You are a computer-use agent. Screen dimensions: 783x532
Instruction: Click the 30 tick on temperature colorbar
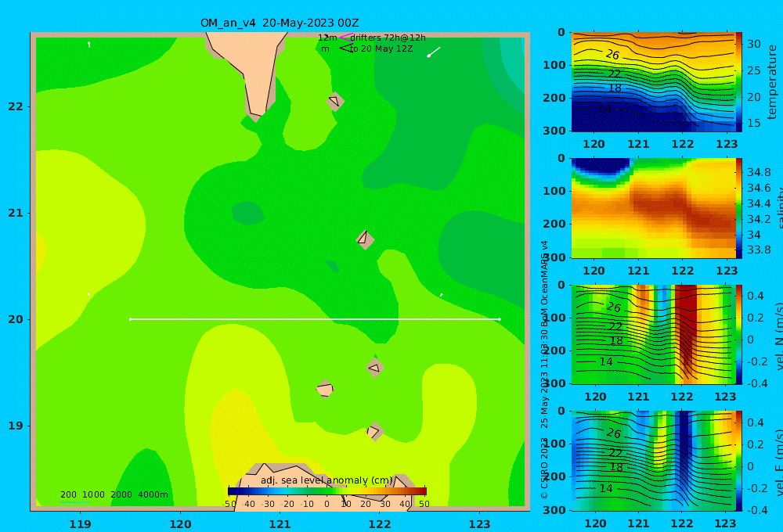[753, 44]
